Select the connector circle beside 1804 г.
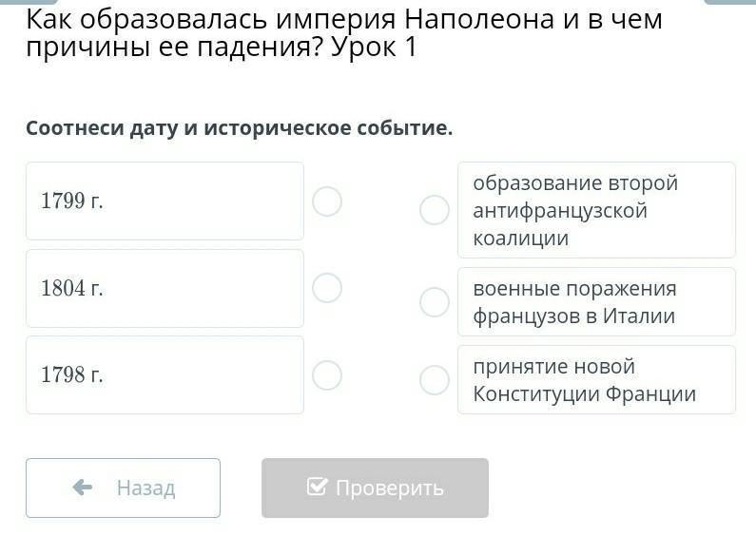The height and width of the screenshot is (536, 756). tap(327, 288)
